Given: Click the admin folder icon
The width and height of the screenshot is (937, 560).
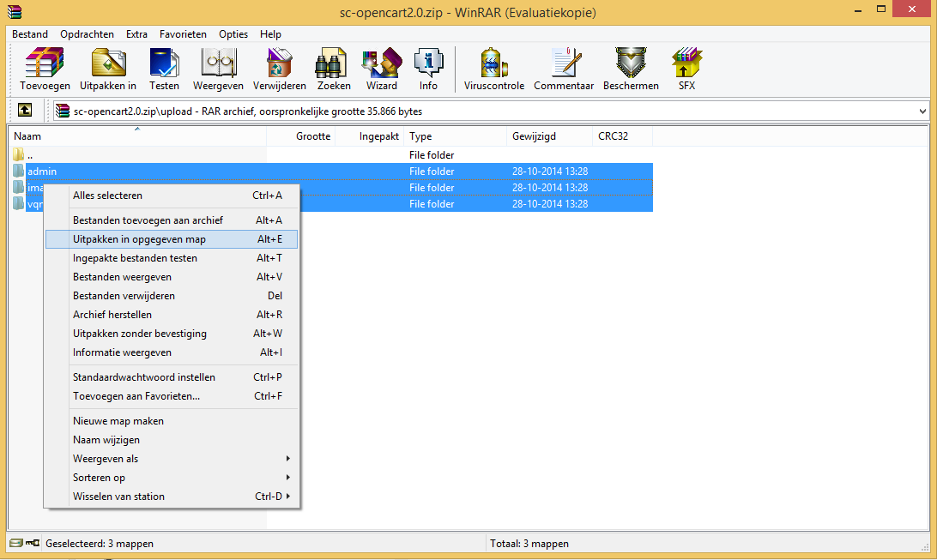Looking at the screenshot, I should pos(19,171).
